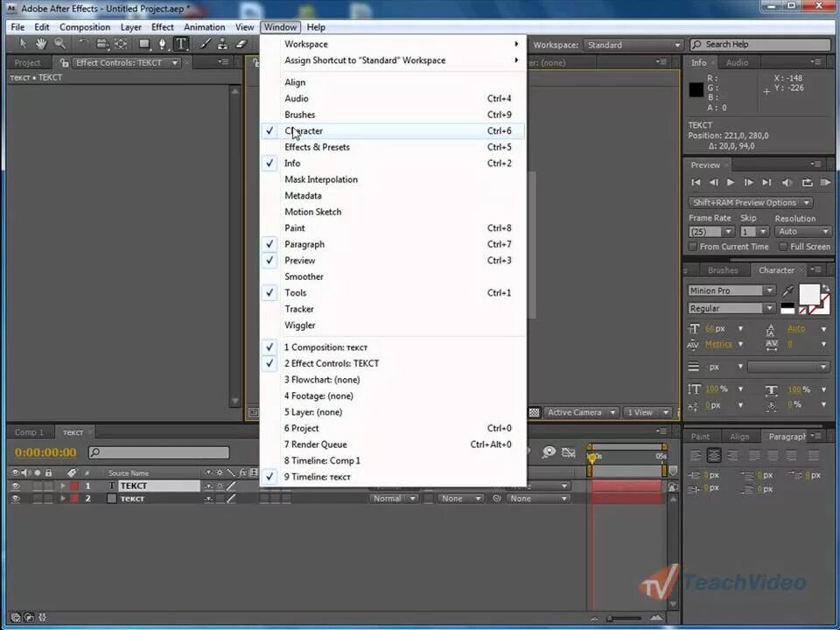Select the Pan Behind tool
This screenshot has width=840, height=630.
tap(121, 44)
